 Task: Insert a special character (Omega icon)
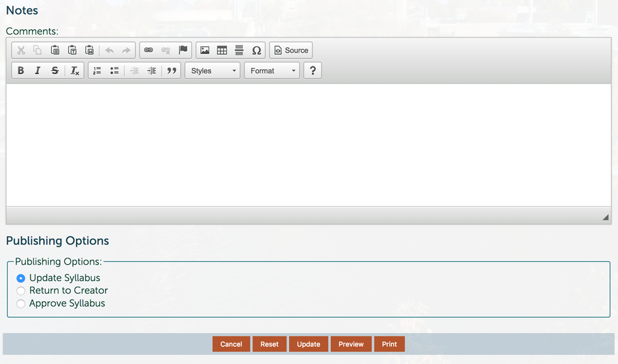tap(257, 51)
